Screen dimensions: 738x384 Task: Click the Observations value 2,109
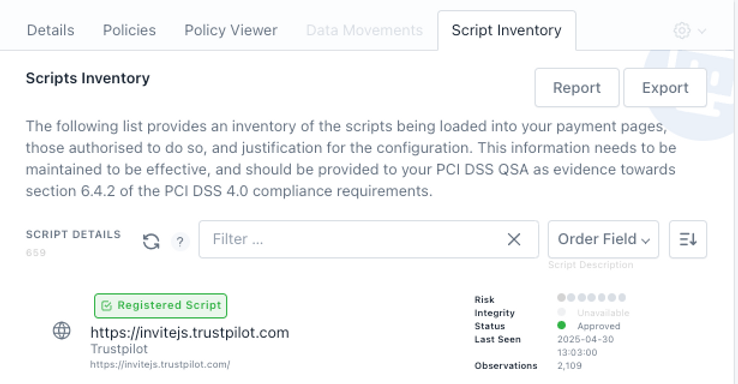click(570, 365)
